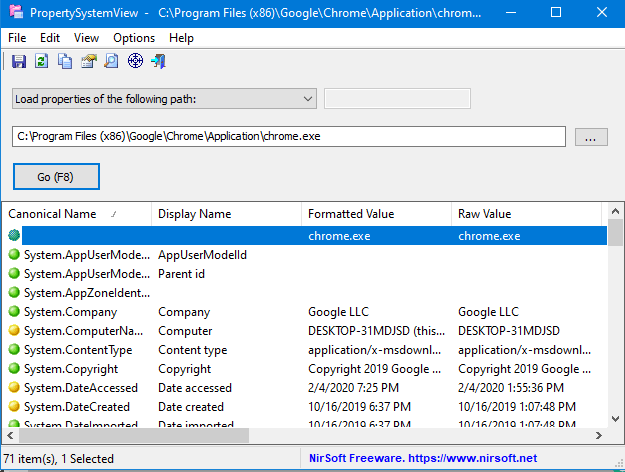The height and width of the screenshot is (472, 625).
Task: Open the Options menu
Action: point(134,38)
